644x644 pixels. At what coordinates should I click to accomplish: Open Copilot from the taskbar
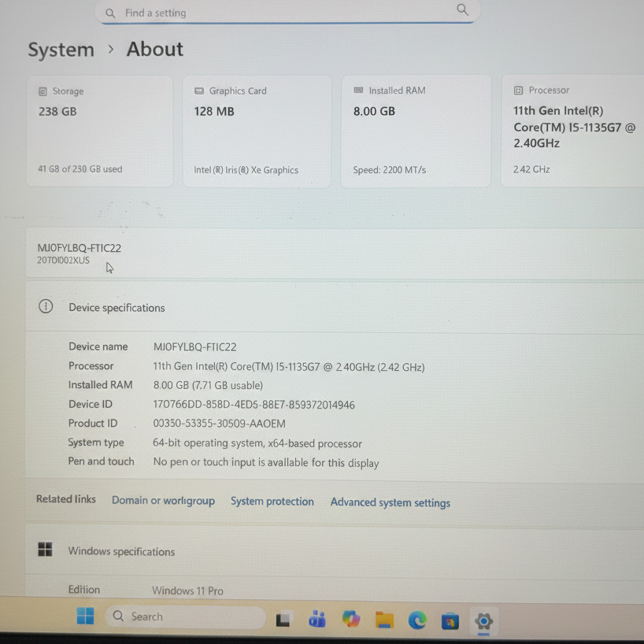coord(351,619)
